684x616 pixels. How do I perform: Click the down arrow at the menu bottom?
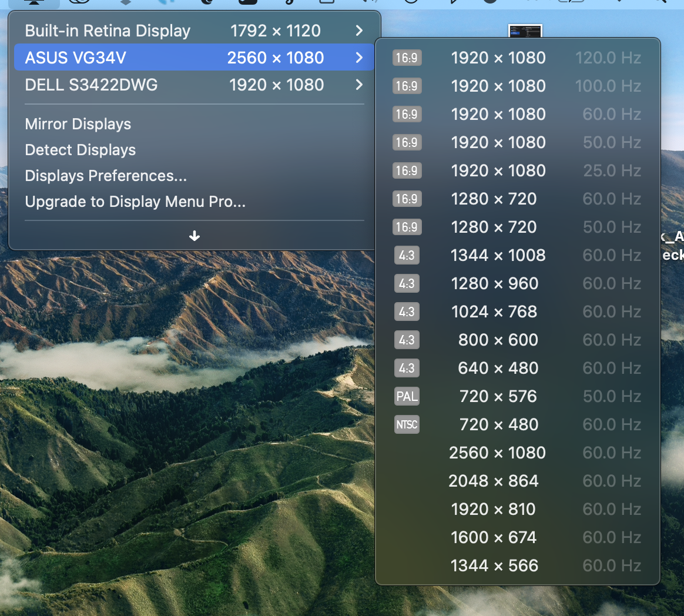194,236
